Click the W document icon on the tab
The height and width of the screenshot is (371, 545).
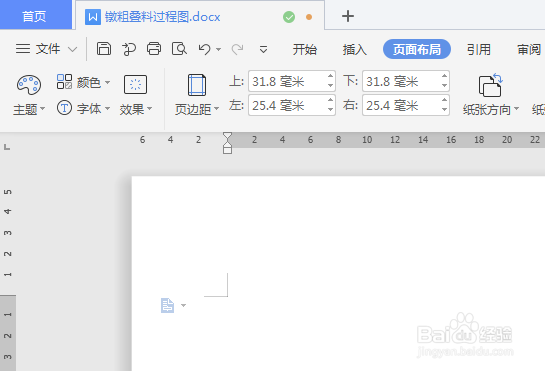(93, 17)
